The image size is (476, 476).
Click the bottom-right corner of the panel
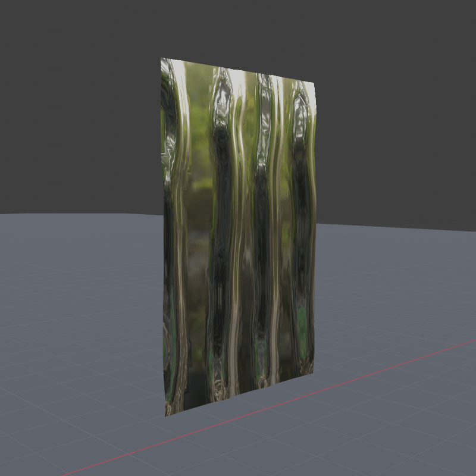click(x=312, y=374)
